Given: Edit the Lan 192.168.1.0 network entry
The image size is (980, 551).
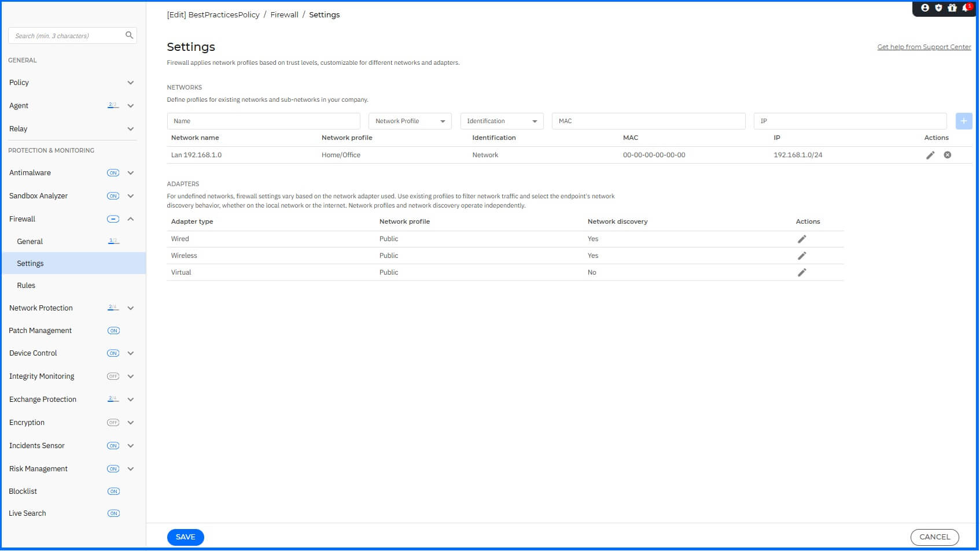Looking at the screenshot, I should point(930,155).
